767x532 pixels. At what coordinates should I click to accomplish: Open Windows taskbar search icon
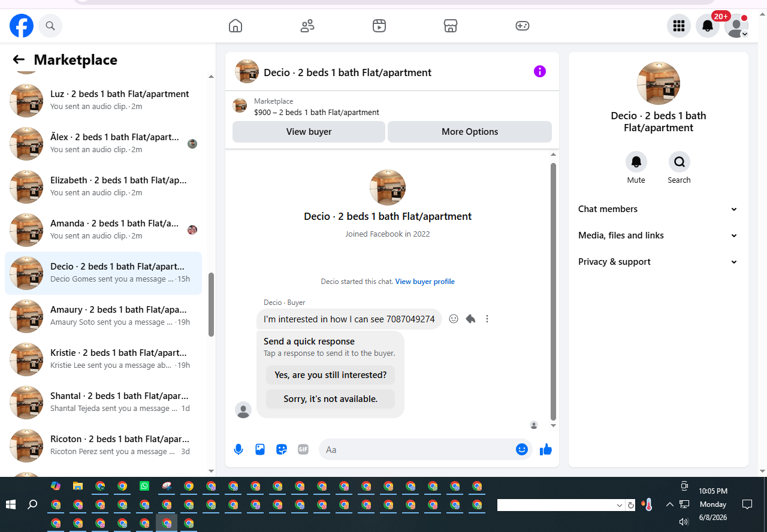(x=33, y=504)
